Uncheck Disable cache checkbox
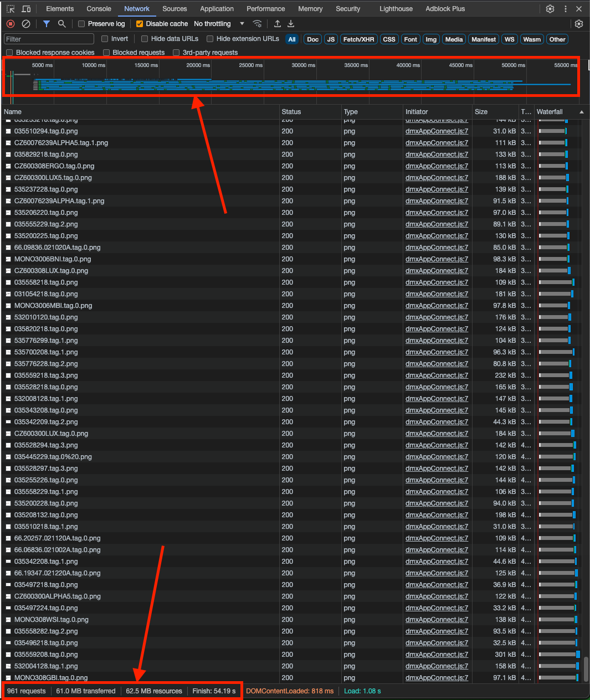Image resolution: width=590 pixels, height=700 pixels. click(x=140, y=24)
